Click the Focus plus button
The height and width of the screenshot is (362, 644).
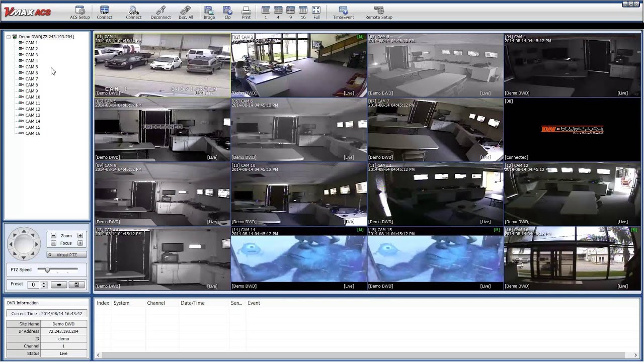[x=80, y=243]
